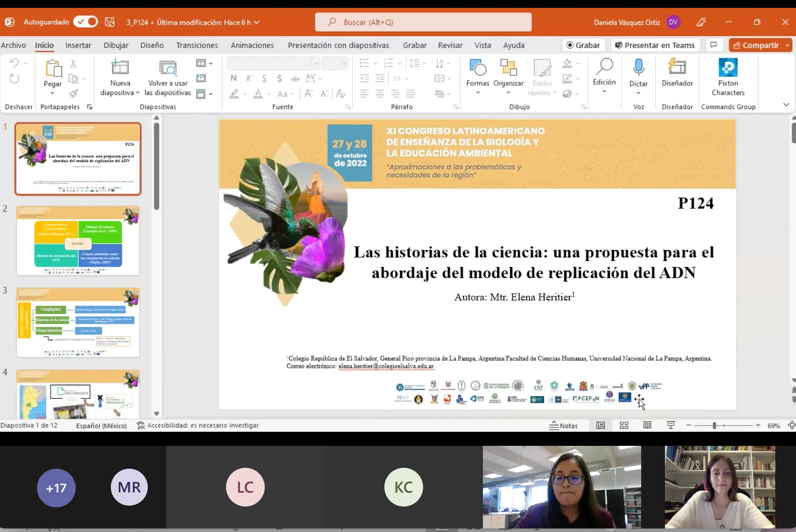Expand the file name dropdown chevron
This screenshot has width=796, height=532.
click(257, 22)
